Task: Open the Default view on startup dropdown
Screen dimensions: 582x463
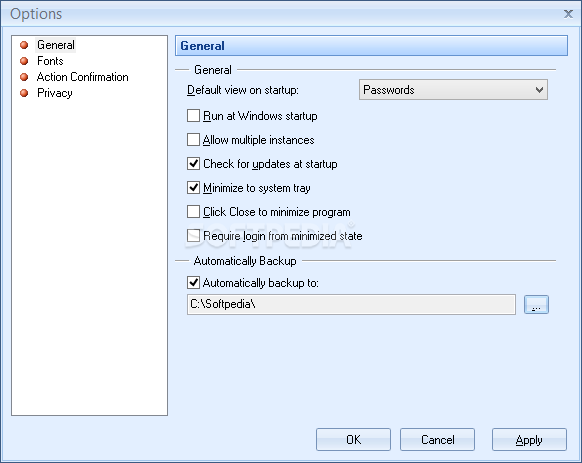Action: (453, 90)
